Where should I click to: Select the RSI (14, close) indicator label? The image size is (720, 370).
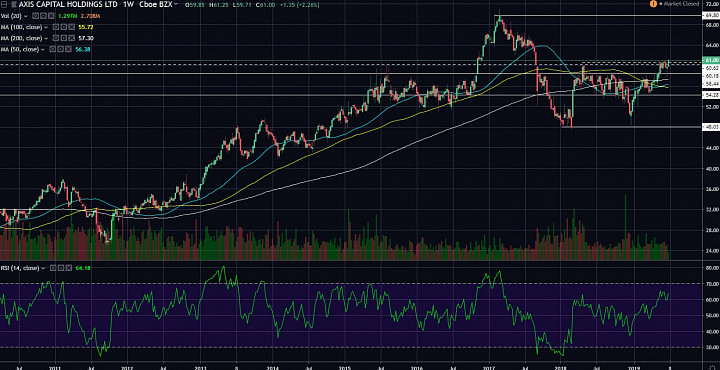[20, 268]
